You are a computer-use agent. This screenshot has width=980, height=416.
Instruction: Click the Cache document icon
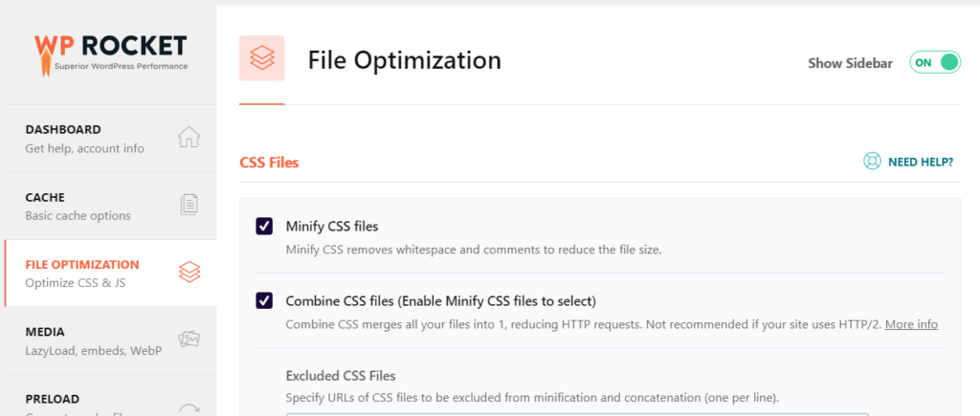tap(189, 205)
